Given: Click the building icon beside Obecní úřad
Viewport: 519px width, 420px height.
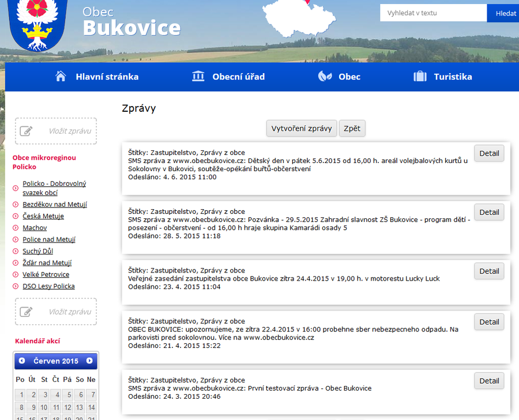Looking at the screenshot, I should pyautogui.click(x=198, y=77).
